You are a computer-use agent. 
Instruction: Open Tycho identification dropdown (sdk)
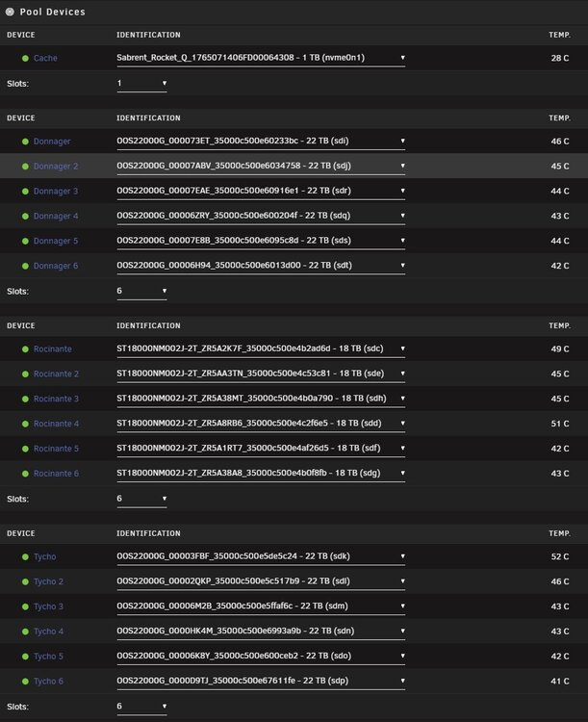tap(261, 556)
